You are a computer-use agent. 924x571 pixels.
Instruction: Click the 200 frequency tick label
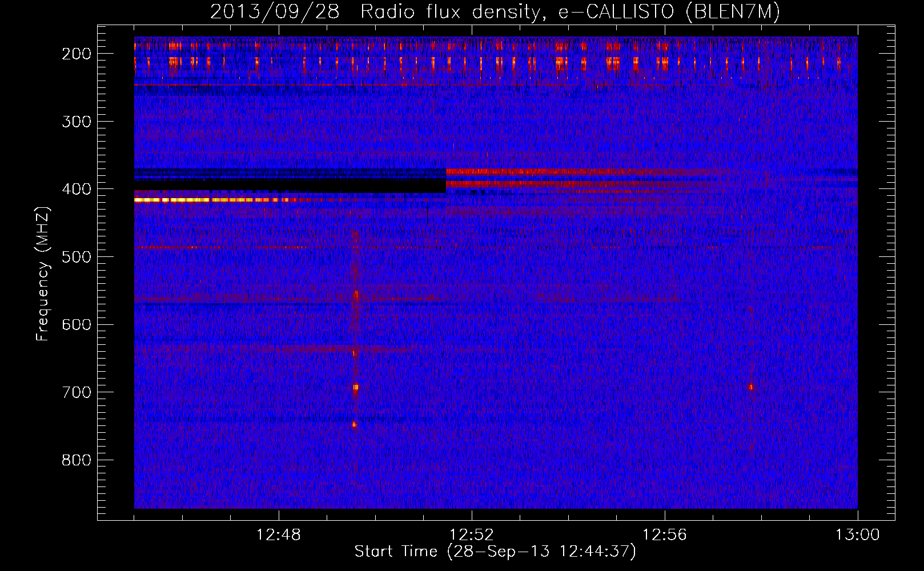76,54
